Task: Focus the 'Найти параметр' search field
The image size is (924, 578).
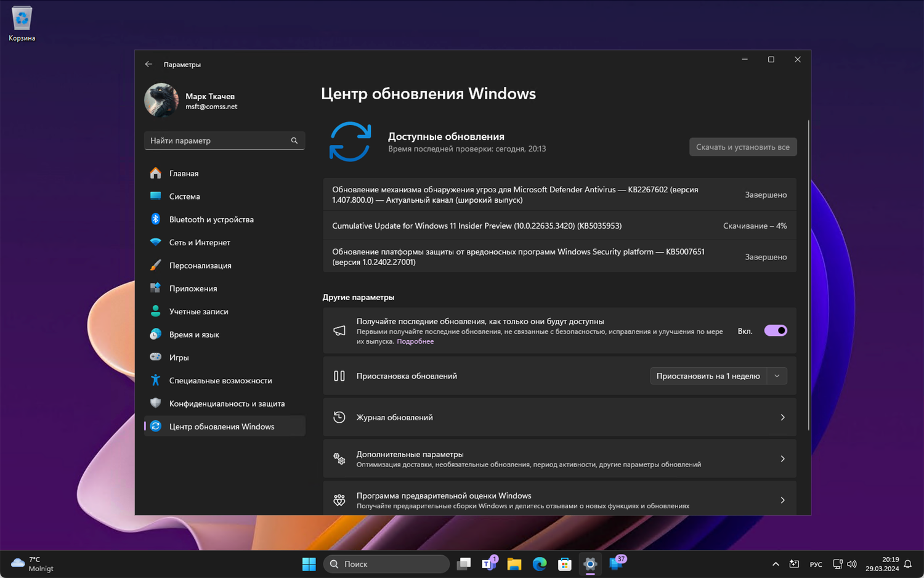Action: pyautogui.click(x=224, y=140)
